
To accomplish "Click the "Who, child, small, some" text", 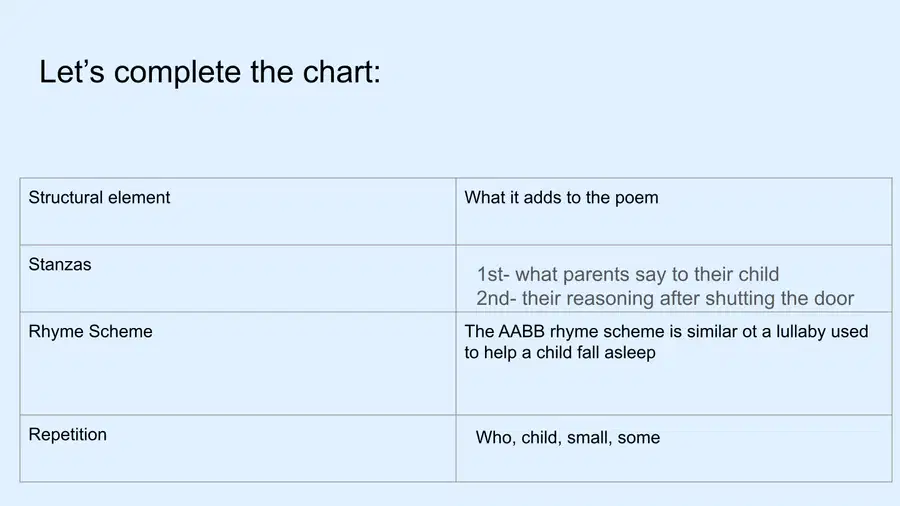I will click(x=568, y=438).
